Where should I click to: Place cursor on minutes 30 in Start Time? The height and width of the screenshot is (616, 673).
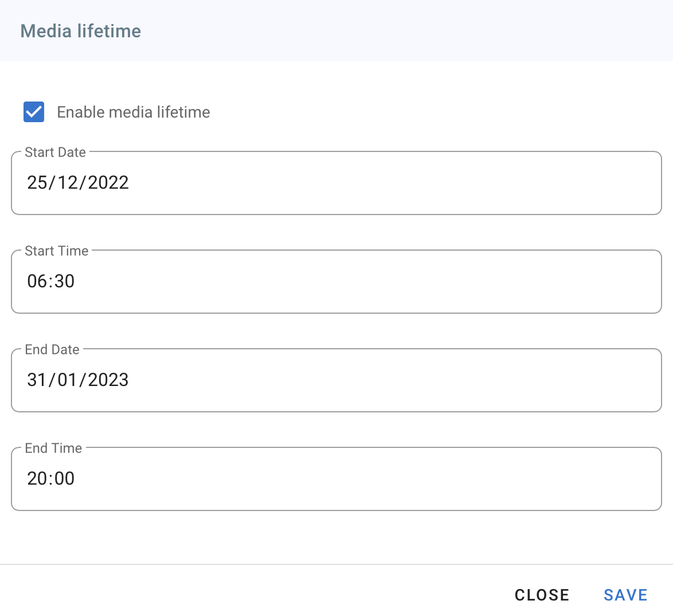pos(64,282)
